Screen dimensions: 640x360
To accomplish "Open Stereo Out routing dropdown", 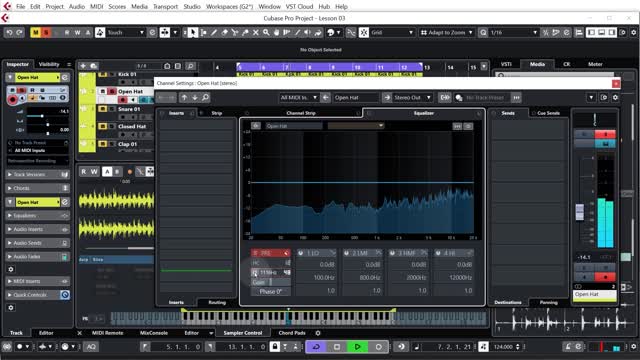I will [x=412, y=98].
